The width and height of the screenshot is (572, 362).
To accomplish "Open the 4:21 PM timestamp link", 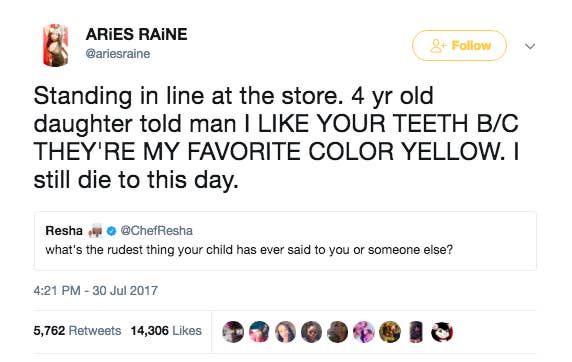I will pos(96,290).
